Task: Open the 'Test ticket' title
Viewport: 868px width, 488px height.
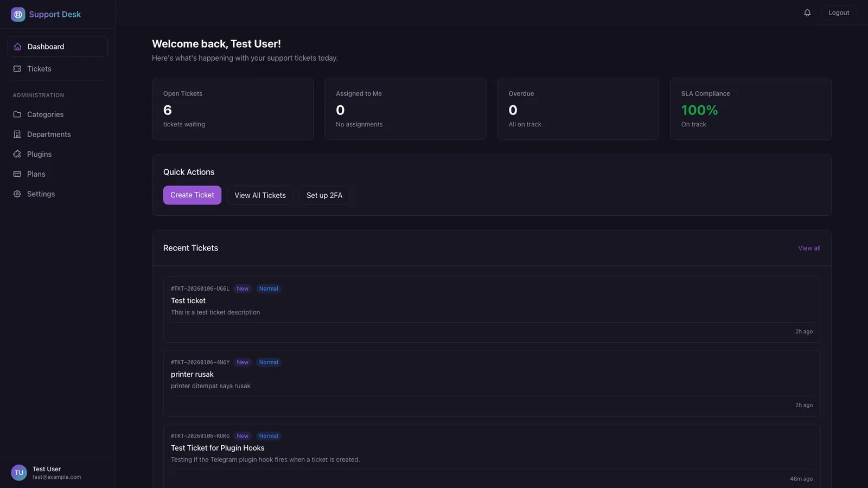Action: (x=188, y=300)
